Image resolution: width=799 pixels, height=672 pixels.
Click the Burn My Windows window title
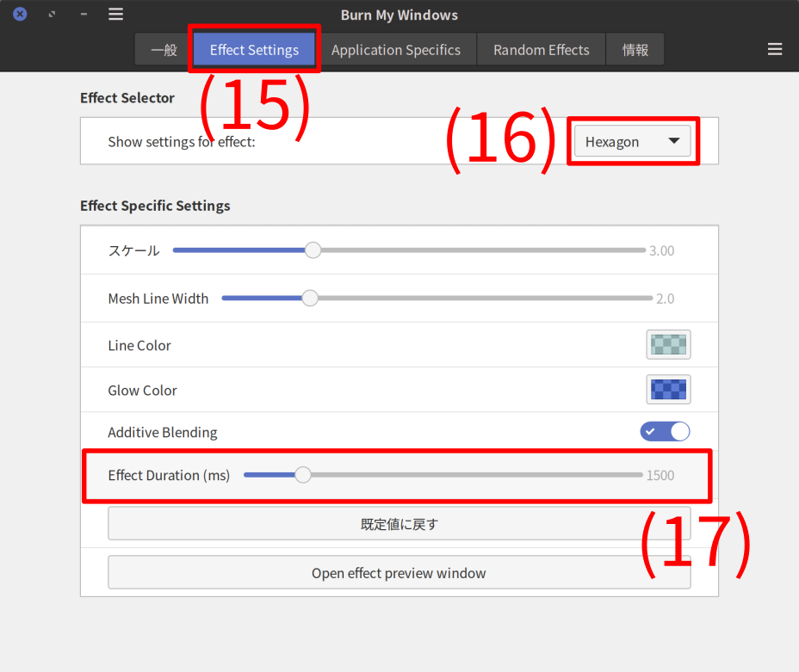point(399,15)
